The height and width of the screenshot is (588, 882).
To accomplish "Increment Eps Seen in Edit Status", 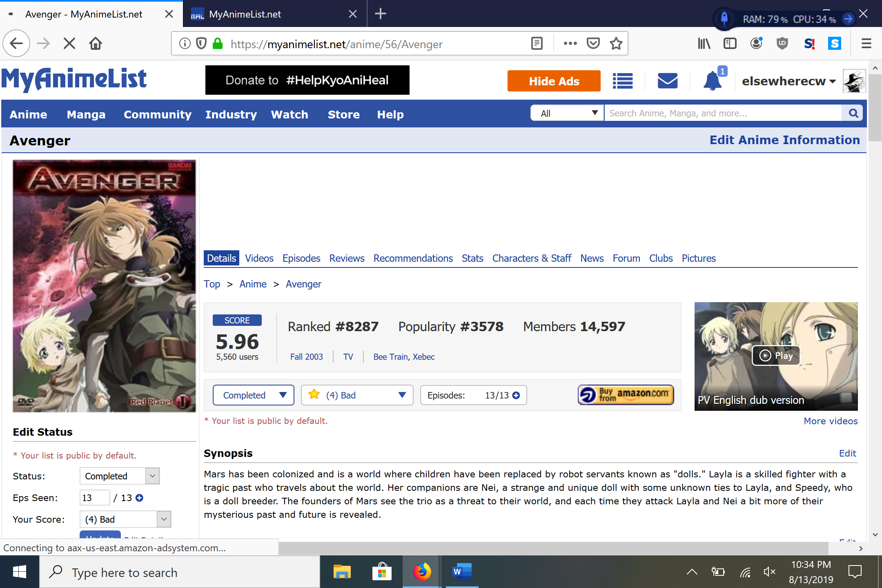I will tap(139, 498).
